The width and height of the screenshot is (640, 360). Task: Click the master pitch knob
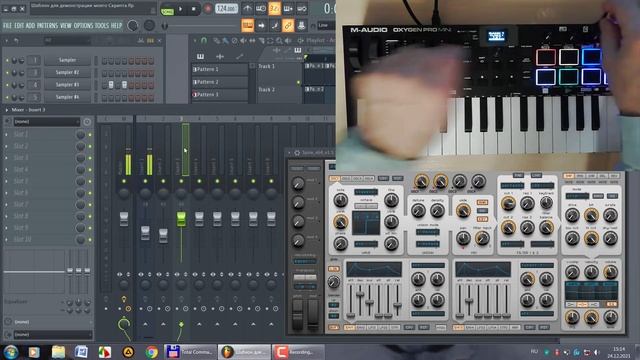pos(149,25)
